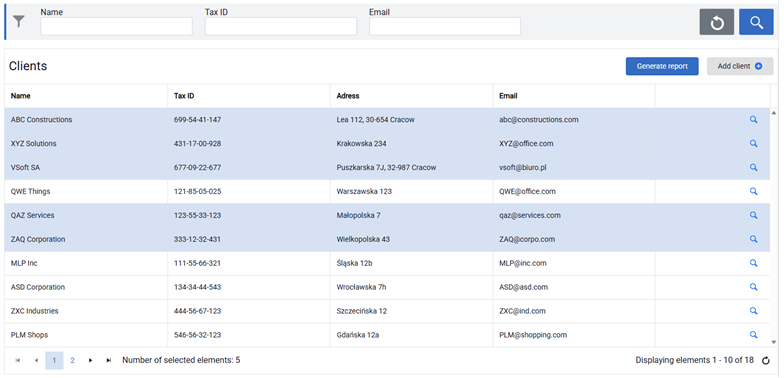Select the MLP Inc row name
Viewport: 784px width, 378px height.
coord(24,263)
